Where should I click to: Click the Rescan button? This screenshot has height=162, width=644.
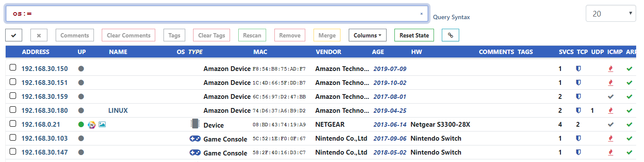pos(252,35)
